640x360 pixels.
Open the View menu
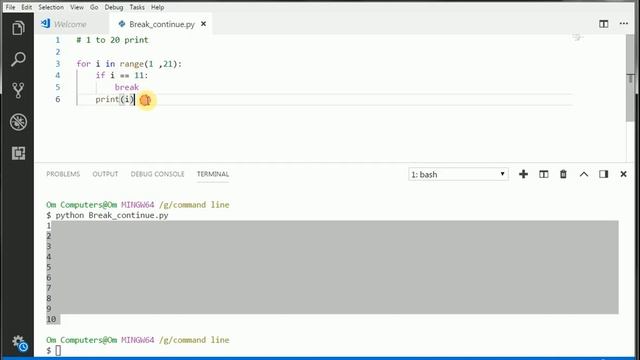pyautogui.click(x=77, y=7)
